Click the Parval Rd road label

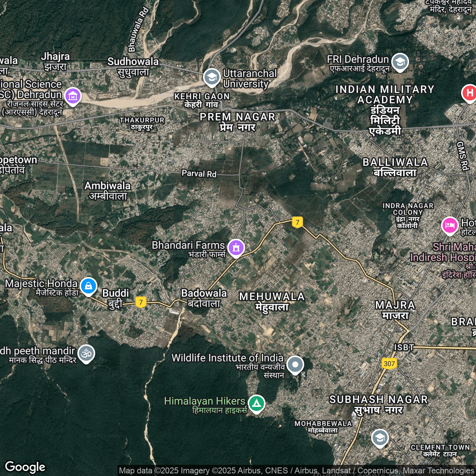pos(199,173)
